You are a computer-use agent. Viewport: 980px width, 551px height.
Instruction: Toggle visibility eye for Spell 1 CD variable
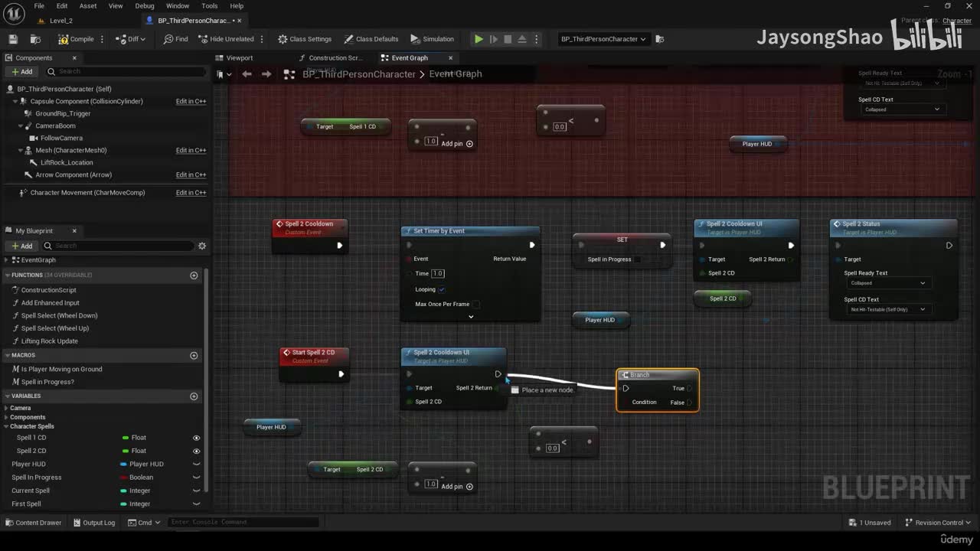[x=196, y=438]
